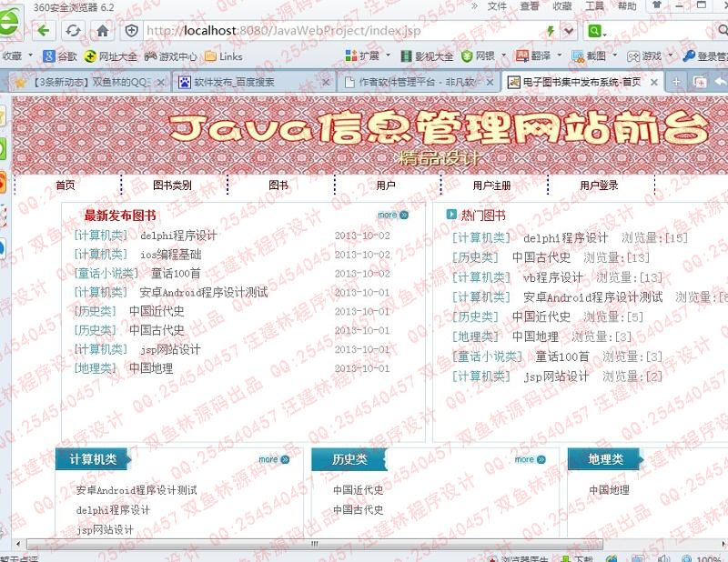Click the 浏览器医生 status bar item

(519, 558)
